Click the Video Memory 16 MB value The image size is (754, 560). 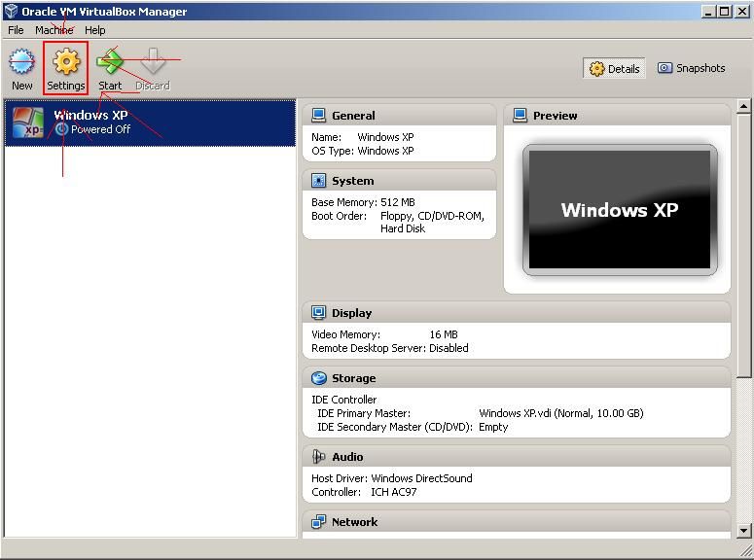click(444, 334)
